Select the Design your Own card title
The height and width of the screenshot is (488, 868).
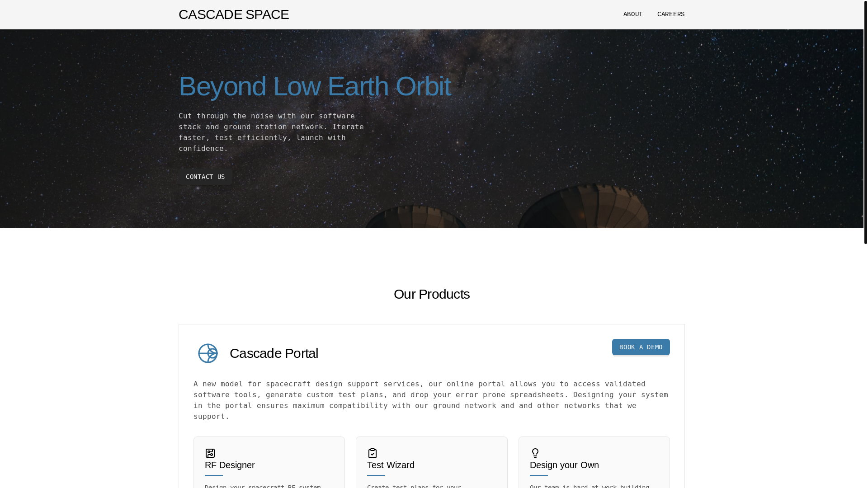[564, 465]
